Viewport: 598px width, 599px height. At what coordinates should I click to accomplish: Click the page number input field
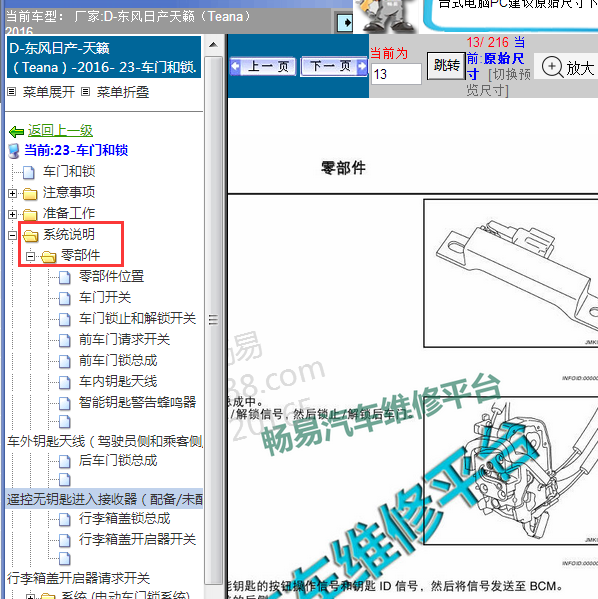(396, 74)
